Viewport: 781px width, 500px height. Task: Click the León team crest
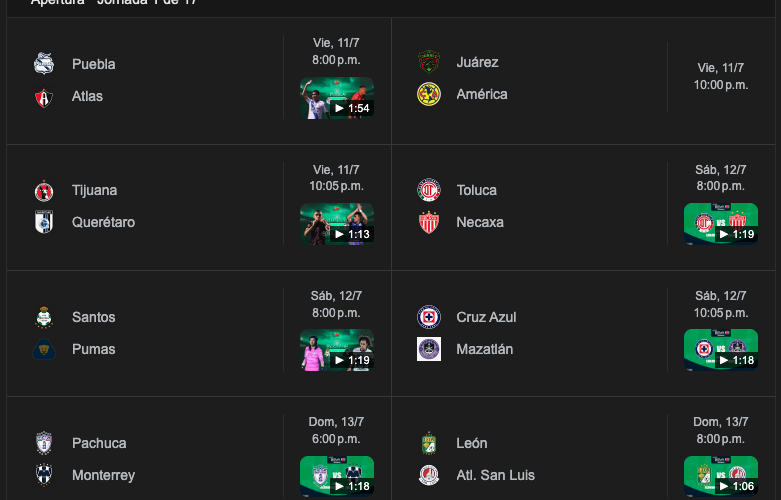tap(429, 443)
